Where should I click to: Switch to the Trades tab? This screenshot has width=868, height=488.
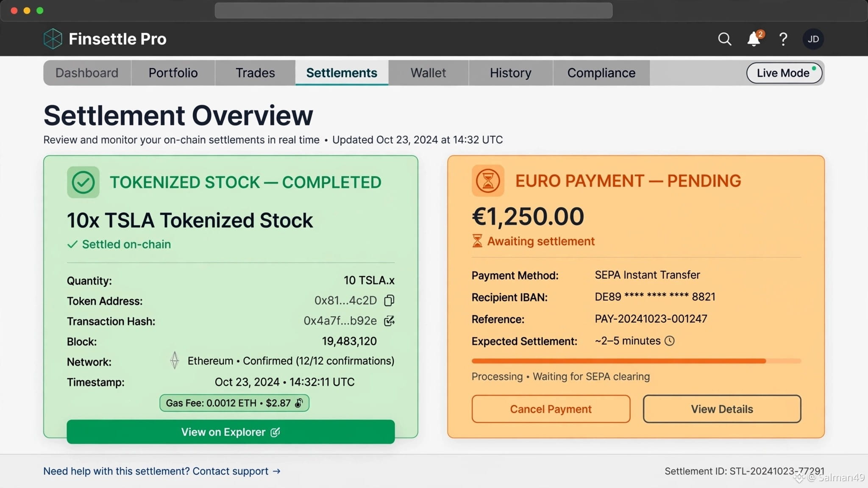(255, 73)
